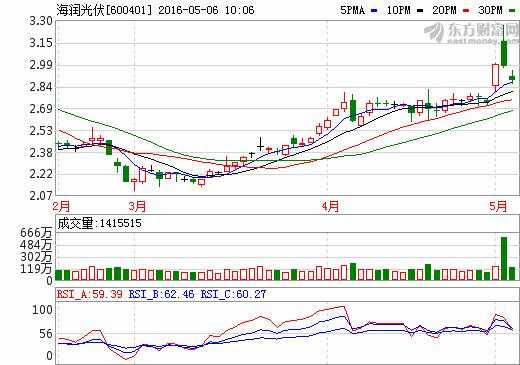Click the 东方财富网 watermark logo
Viewport: 520px width, 365px height.
coord(471,33)
